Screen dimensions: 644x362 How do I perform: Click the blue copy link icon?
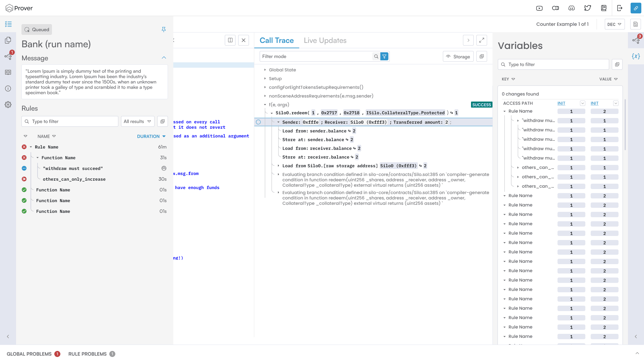[636, 8]
